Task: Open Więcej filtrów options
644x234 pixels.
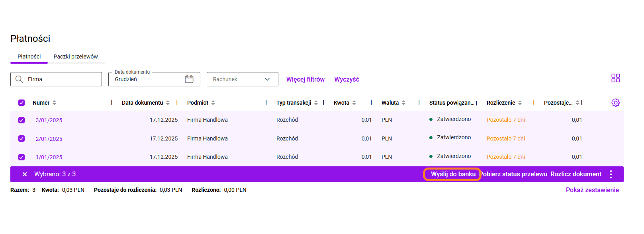Action: pyautogui.click(x=305, y=79)
